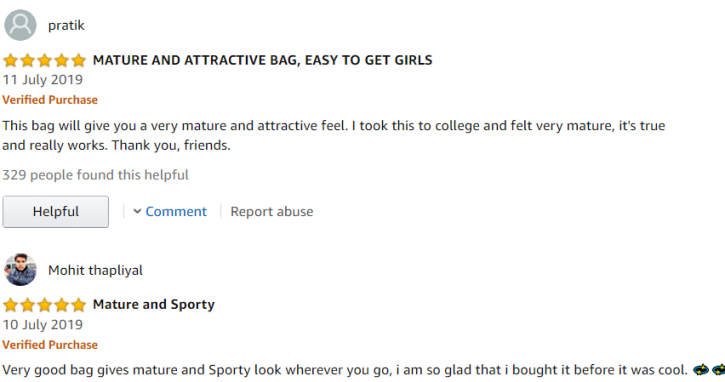The height and width of the screenshot is (382, 725).
Task: Expand the Comment section chevron
Action: [137, 211]
